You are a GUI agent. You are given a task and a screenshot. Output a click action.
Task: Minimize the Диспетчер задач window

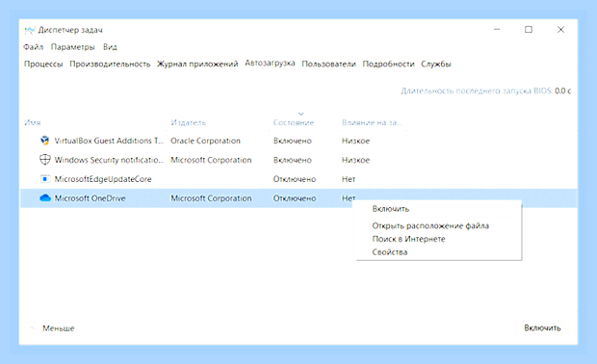pyautogui.click(x=497, y=29)
